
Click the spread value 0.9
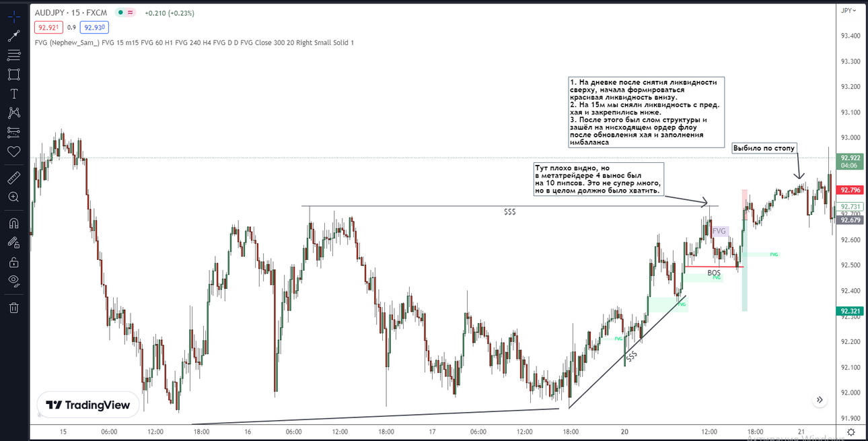click(71, 28)
